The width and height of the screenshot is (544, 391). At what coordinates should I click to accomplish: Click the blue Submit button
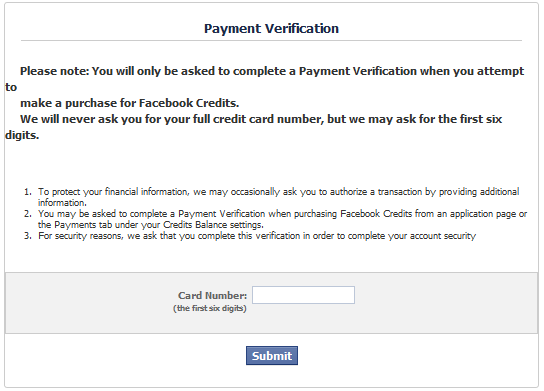point(272,355)
